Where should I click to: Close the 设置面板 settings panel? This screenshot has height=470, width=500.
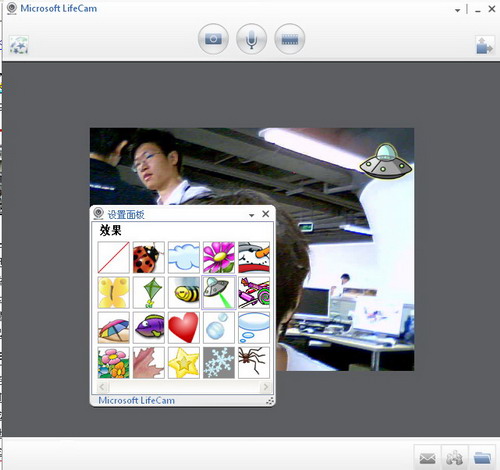coord(266,214)
